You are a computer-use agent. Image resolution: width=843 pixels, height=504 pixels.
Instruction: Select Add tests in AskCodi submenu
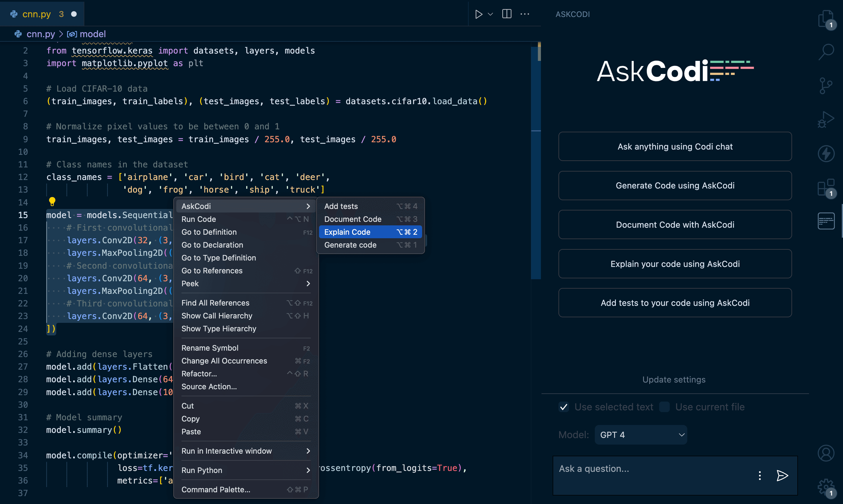pos(370,206)
